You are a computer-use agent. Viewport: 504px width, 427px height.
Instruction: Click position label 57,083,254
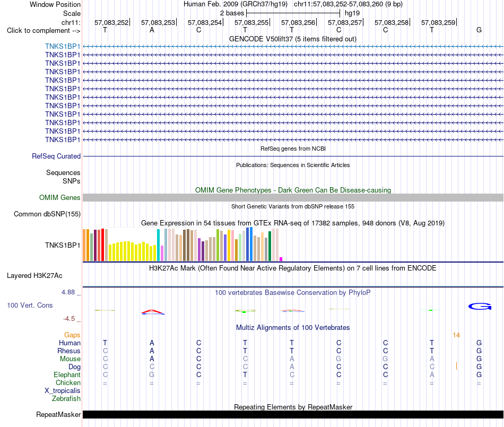coord(205,22)
